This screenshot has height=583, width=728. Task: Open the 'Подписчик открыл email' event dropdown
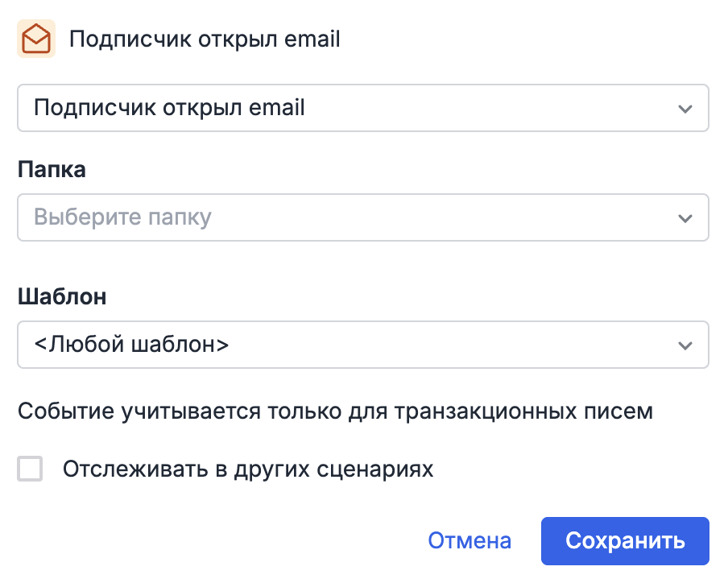tap(362, 108)
